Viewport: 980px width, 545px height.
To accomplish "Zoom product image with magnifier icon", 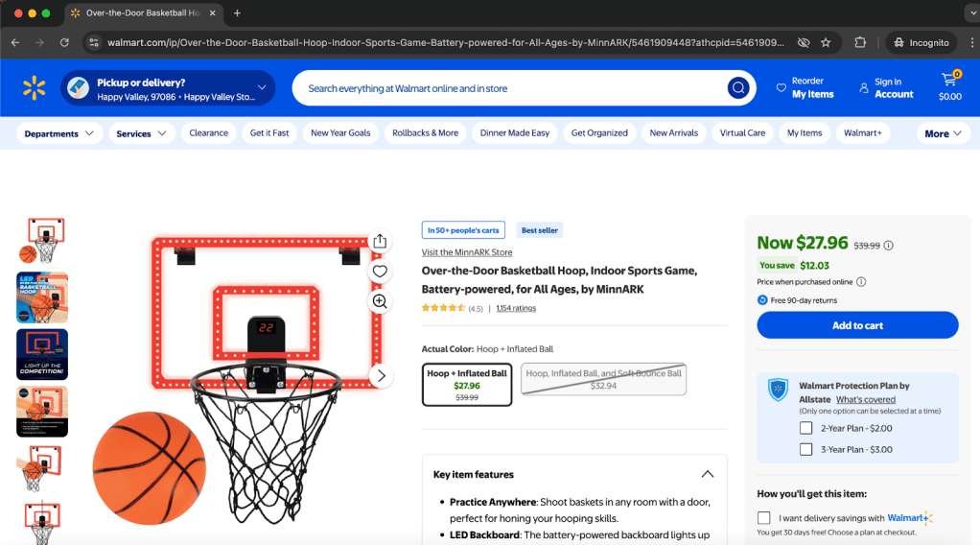I will tap(380, 301).
